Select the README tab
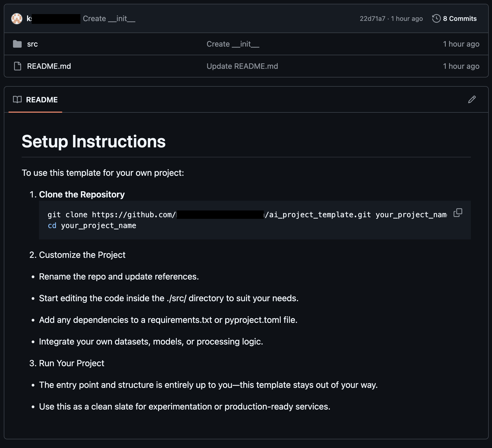The image size is (492, 448). pos(35,100)
